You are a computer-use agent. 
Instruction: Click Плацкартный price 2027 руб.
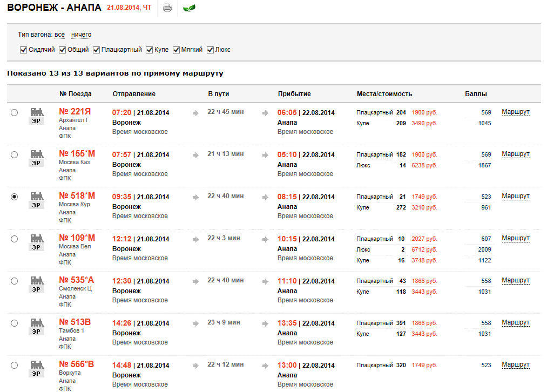click(x=424, y=239)
